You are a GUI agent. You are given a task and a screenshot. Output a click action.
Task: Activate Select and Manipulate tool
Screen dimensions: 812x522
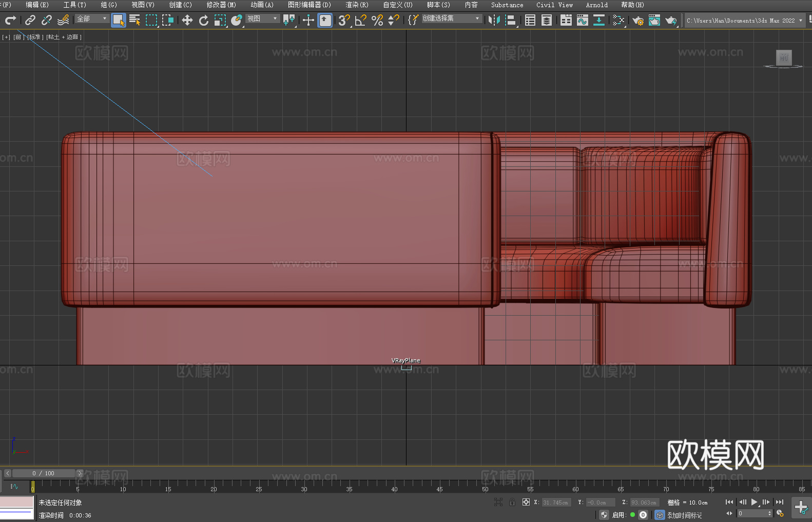tap(308, 20)
